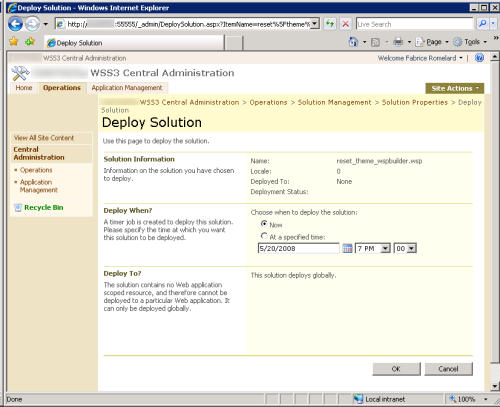Click the page scrollbar up arrow

495,56
